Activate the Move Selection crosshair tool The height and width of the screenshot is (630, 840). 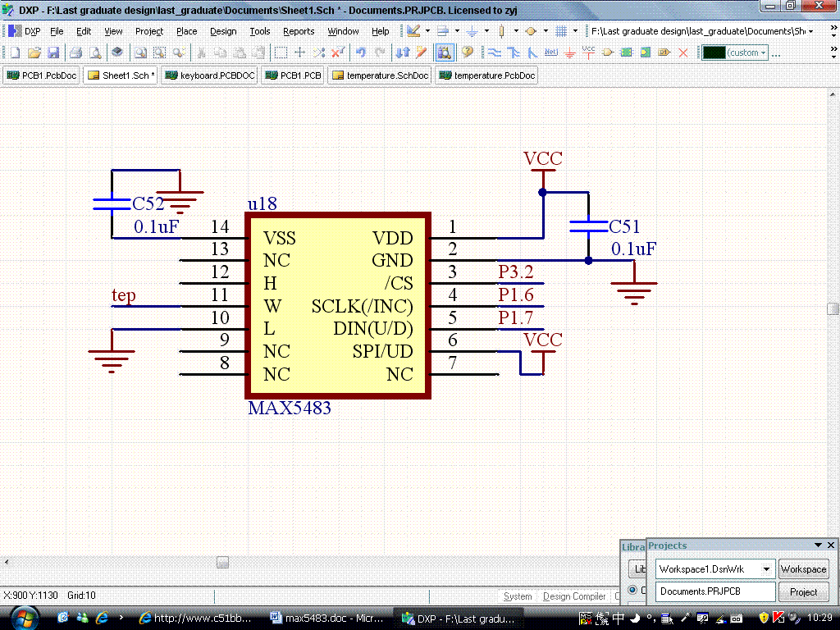300,52
